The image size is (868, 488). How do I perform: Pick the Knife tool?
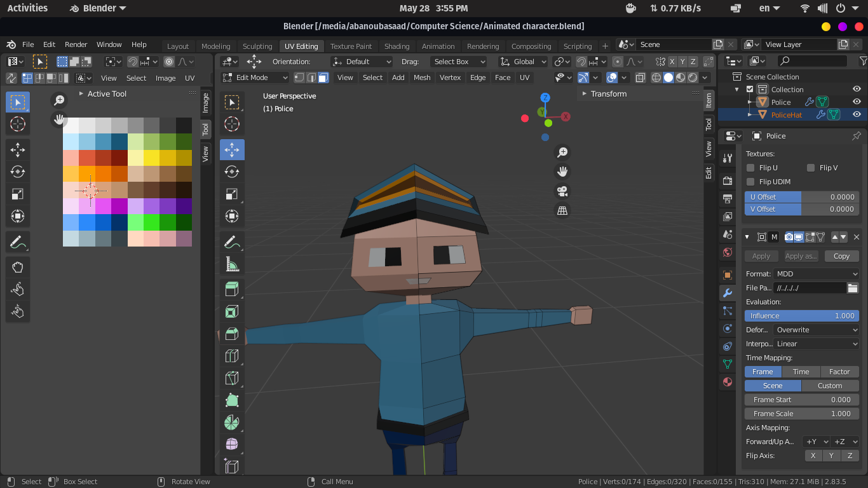pyautogui.click(x=232, y=378)
